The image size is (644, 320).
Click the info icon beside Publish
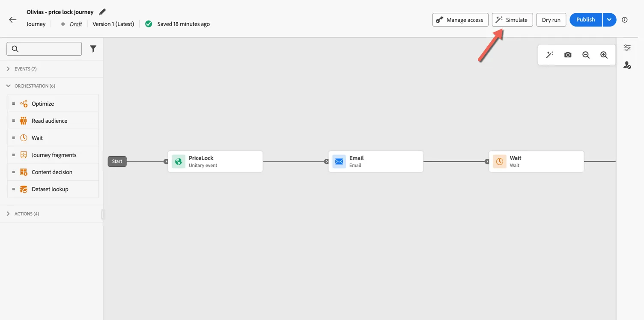pos(625,20)
